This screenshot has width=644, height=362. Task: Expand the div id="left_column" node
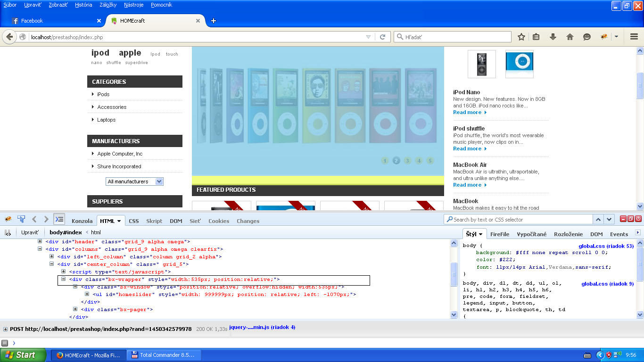[x=52, y=256]
